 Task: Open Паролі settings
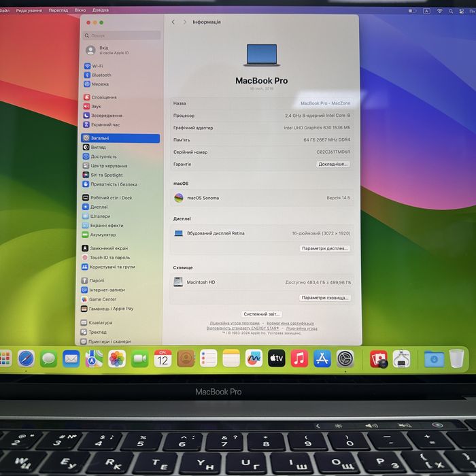pyautogui.click(x=93, y=280)
